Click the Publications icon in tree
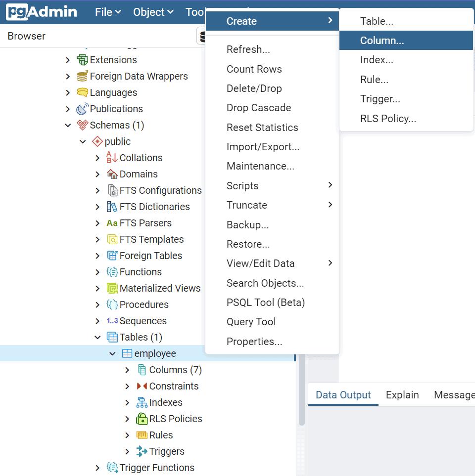Image resolution: width=475 pixels, height=476 pixels. pos(82,109)
